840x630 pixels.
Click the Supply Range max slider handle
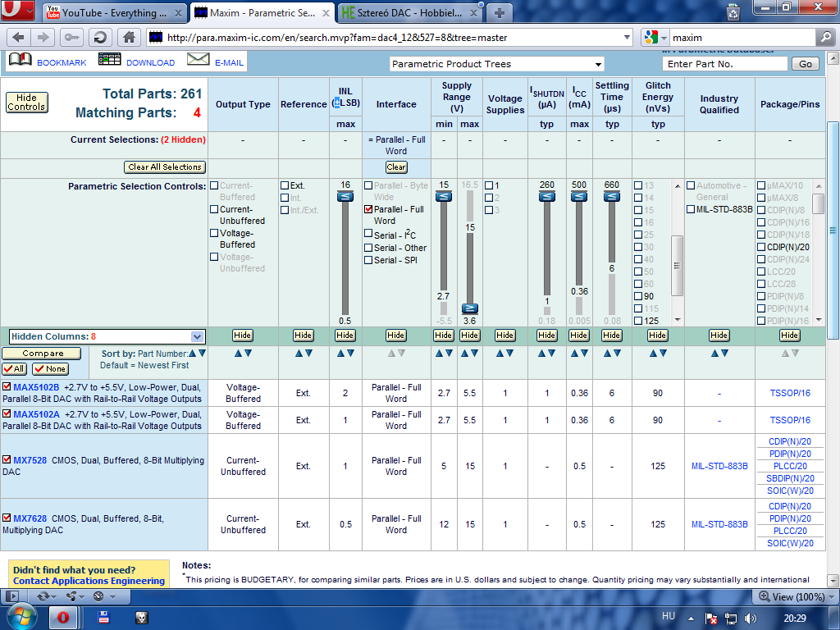469,308
